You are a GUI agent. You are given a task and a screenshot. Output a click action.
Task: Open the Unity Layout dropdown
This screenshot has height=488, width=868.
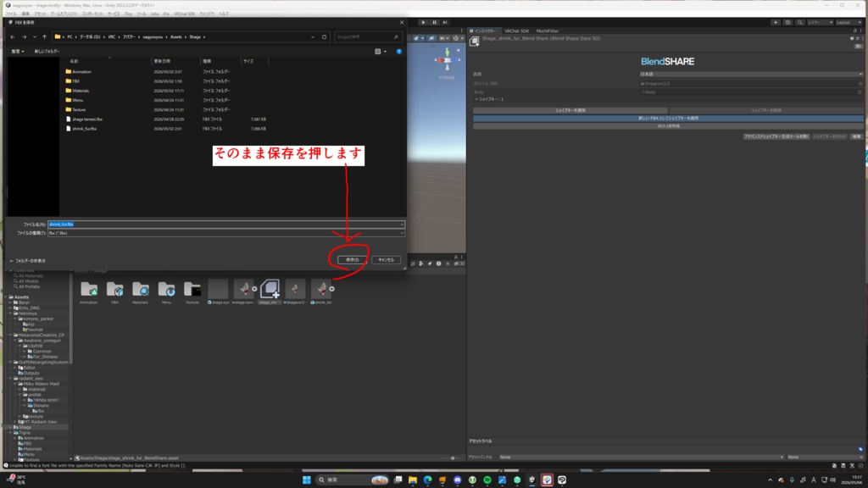(x=849, y=22)
